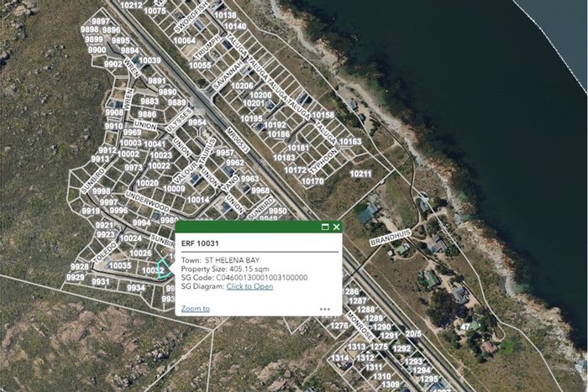Select erf 10163 near the coast
The width and height of the screenshot is (588, 392).
(x=350, y=142)
